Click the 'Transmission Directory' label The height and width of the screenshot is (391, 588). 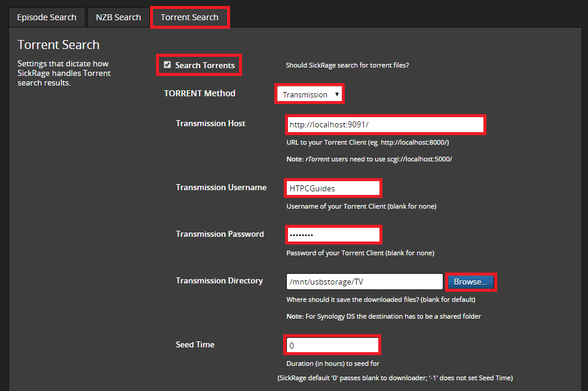tap(219, 280)
